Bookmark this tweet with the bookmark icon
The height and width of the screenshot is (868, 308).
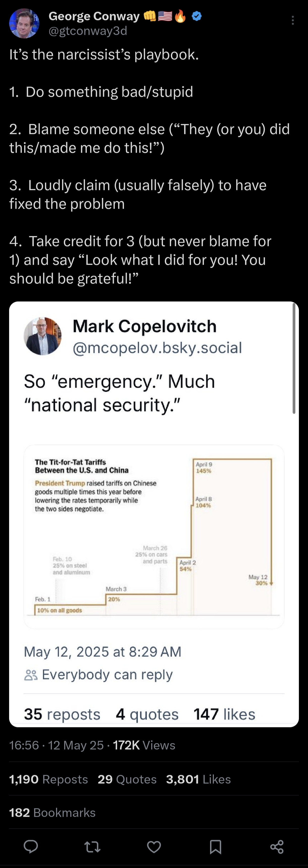click(215, 846)
